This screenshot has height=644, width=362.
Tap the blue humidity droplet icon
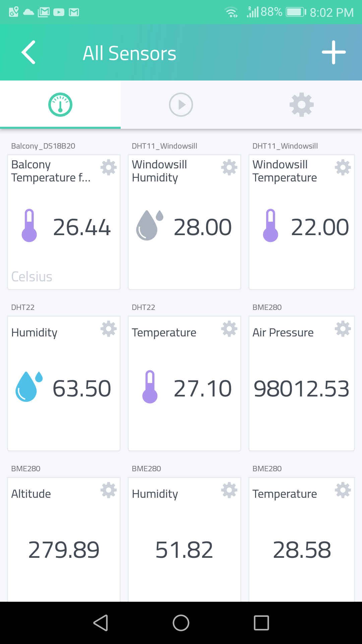tap(29, 387)
